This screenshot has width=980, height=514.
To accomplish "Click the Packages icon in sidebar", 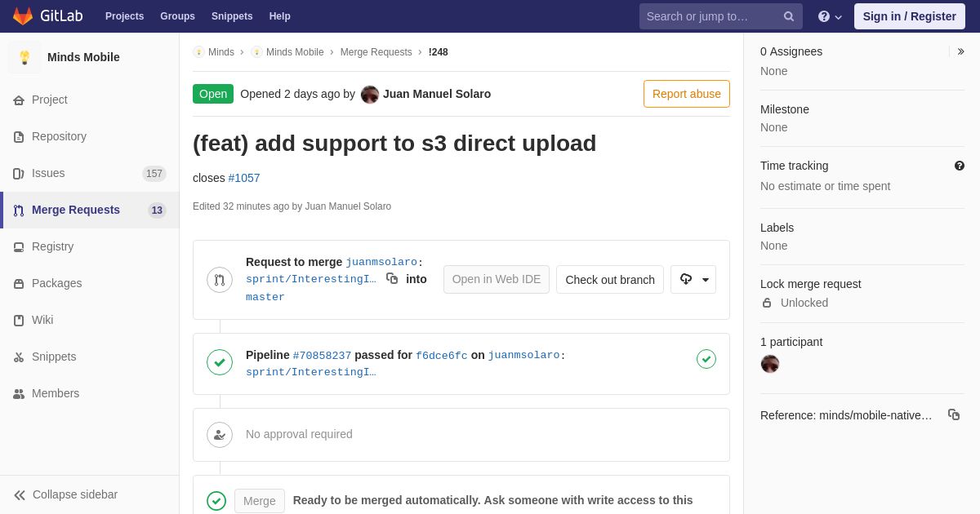I will pyautogui.click(x=19, y=284).
